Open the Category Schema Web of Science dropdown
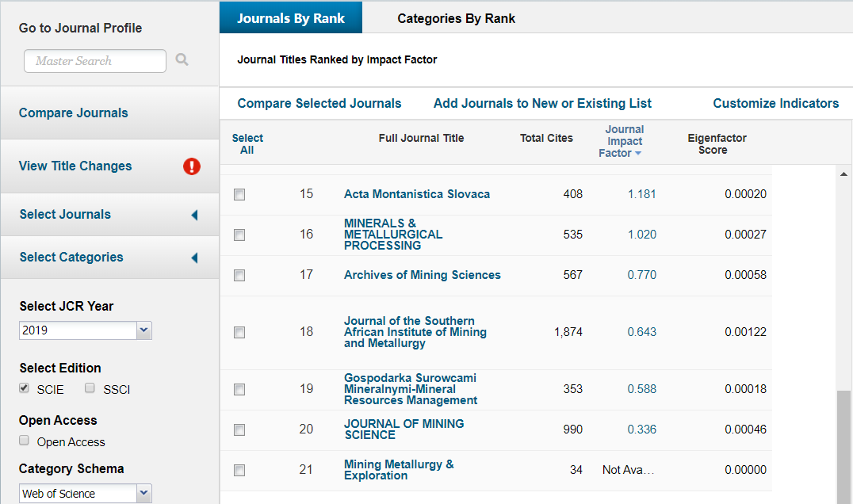 (143, 494)
